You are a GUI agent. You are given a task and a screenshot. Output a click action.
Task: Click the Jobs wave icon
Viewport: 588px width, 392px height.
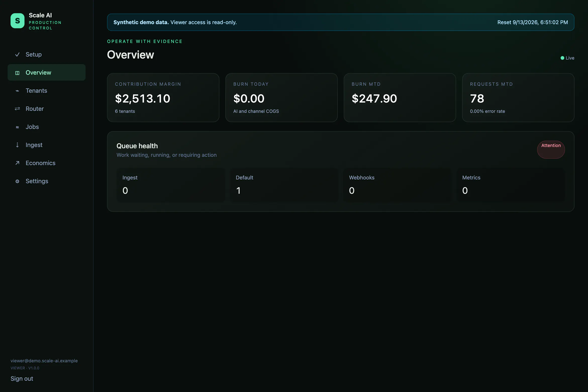tap(17, 127)
